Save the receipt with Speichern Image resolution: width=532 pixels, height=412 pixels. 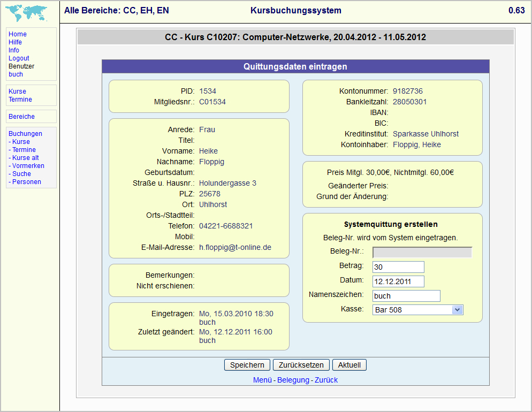247,365
